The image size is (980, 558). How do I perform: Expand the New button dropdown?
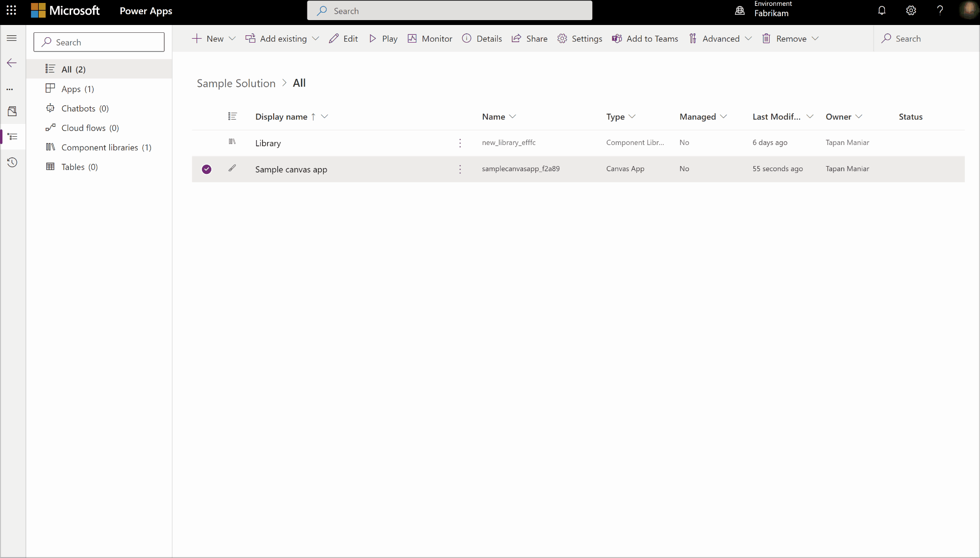(x=232, y=38)
